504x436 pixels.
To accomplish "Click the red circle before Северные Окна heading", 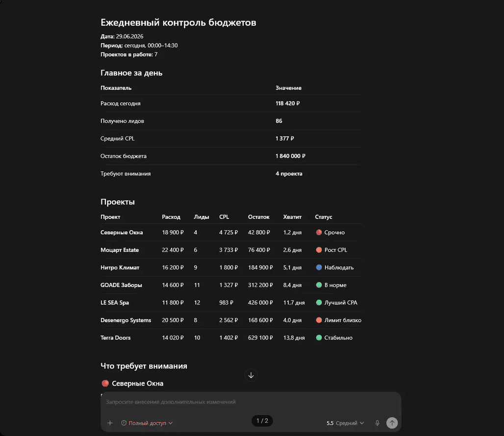I will tap(105, 383).
